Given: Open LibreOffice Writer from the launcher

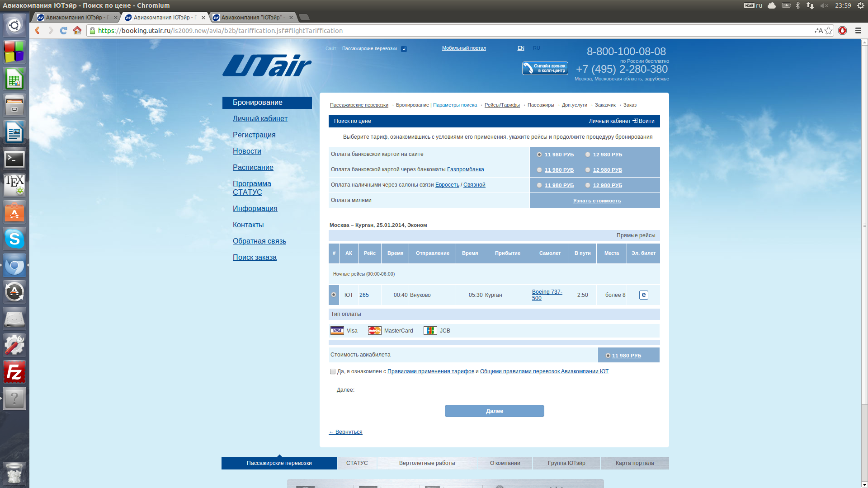Looking at the screenshot, I should click(14, 132).
